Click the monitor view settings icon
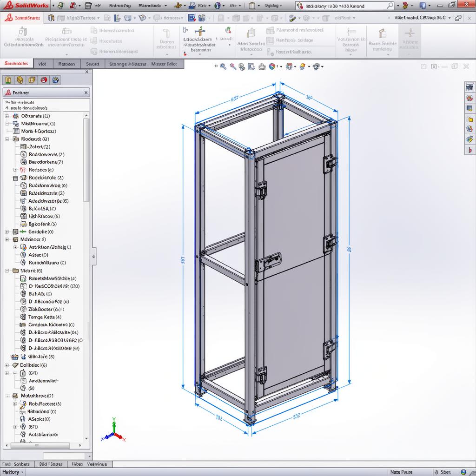This screenshot has width=476, height=476. tap(316, 66)
